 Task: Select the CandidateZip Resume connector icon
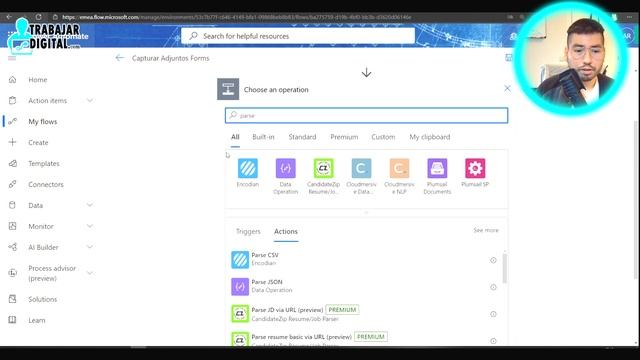tap(324, 168)
